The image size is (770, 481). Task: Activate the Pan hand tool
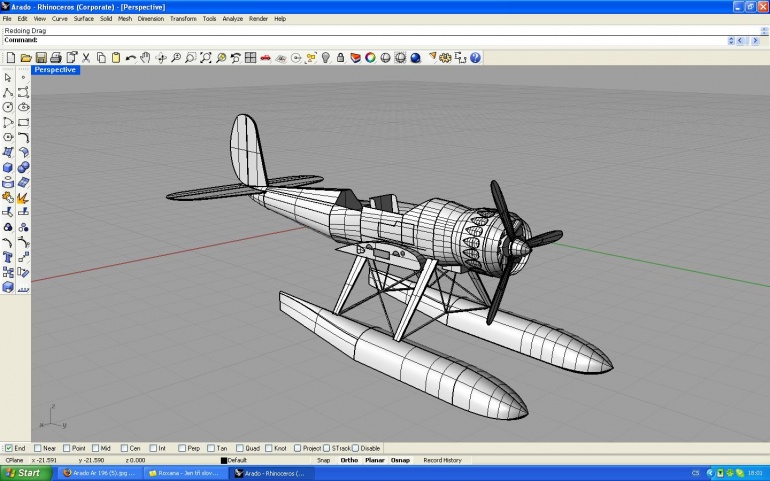pyautogui.click(x=145, y=58)
